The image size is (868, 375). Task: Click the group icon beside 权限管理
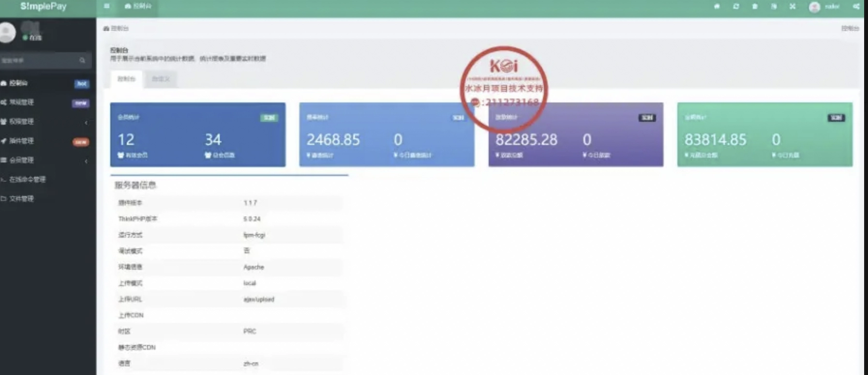pyautogui.click(x=3, y=122)
